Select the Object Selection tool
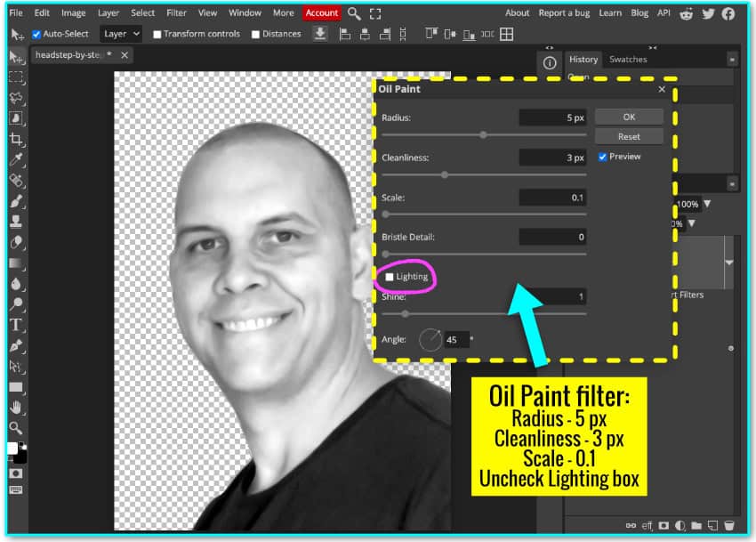The image size is (756, 542). 16,118
